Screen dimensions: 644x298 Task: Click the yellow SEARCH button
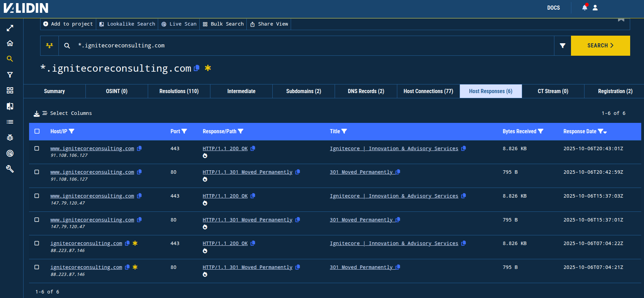point(600,46)
